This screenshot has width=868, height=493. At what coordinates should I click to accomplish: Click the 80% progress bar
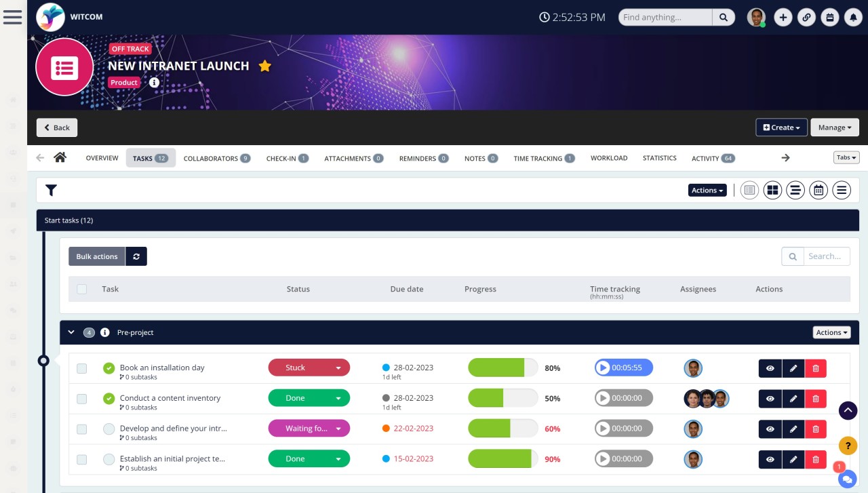[502, 368]
